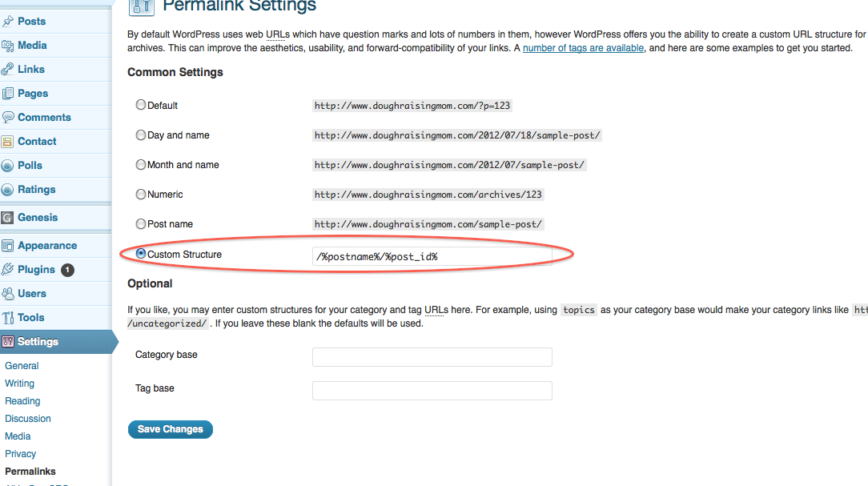Click the Permalink Settings header icon
The width and height of the screenshot is (868, 486).
point(141,6)
